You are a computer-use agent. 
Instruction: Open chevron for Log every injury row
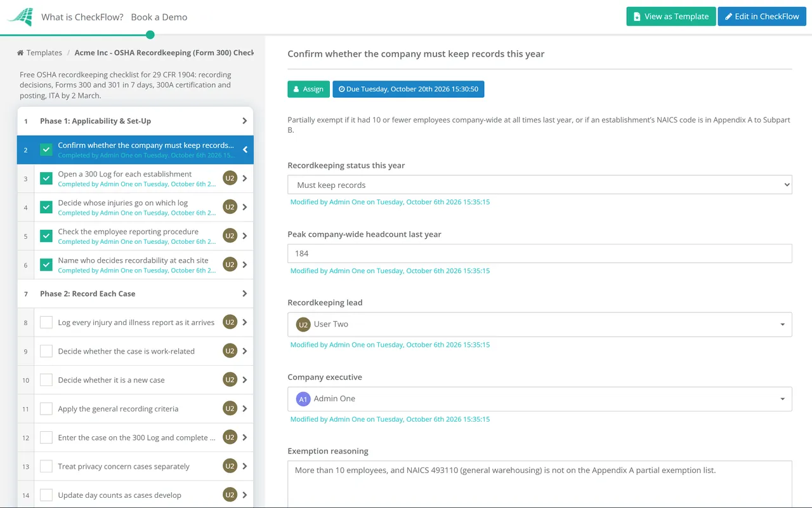pyautogui.click(x=245, y=322)
